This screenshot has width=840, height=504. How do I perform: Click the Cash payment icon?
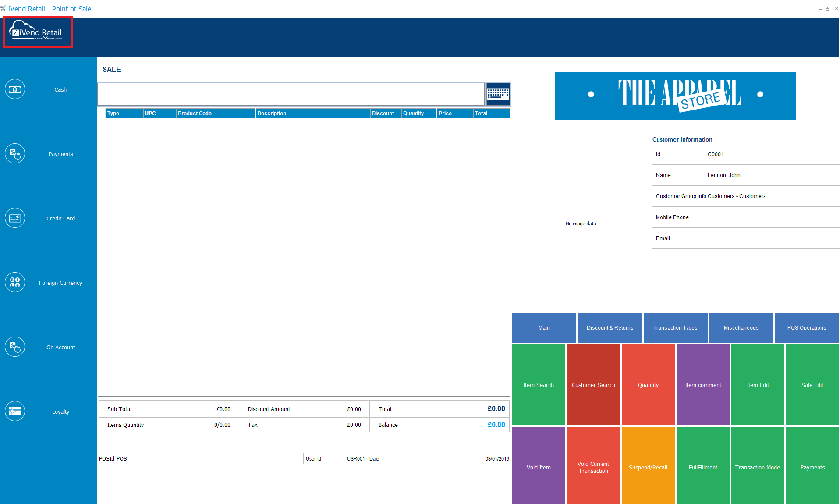coord(15,89)
